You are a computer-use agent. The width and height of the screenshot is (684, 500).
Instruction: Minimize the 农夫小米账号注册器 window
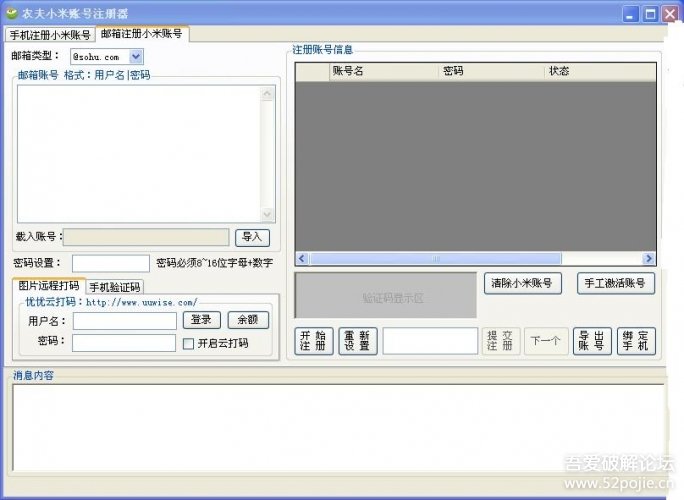pos(629,14)
